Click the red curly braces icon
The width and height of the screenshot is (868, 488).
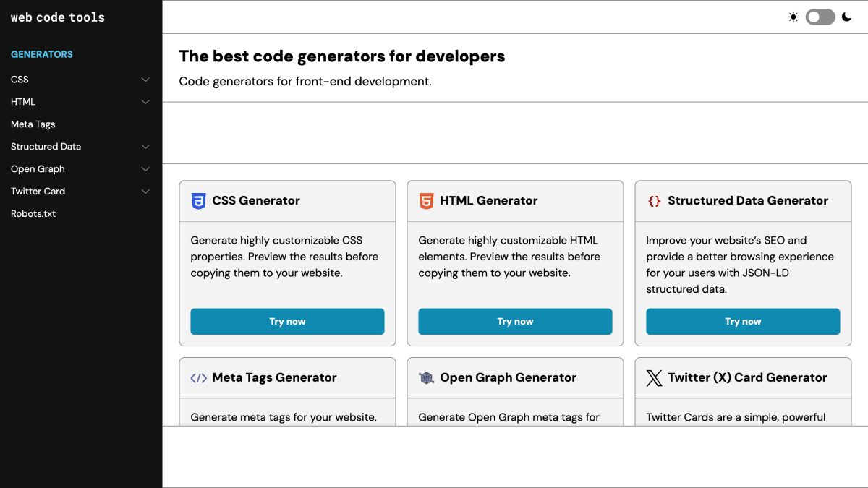654,201
